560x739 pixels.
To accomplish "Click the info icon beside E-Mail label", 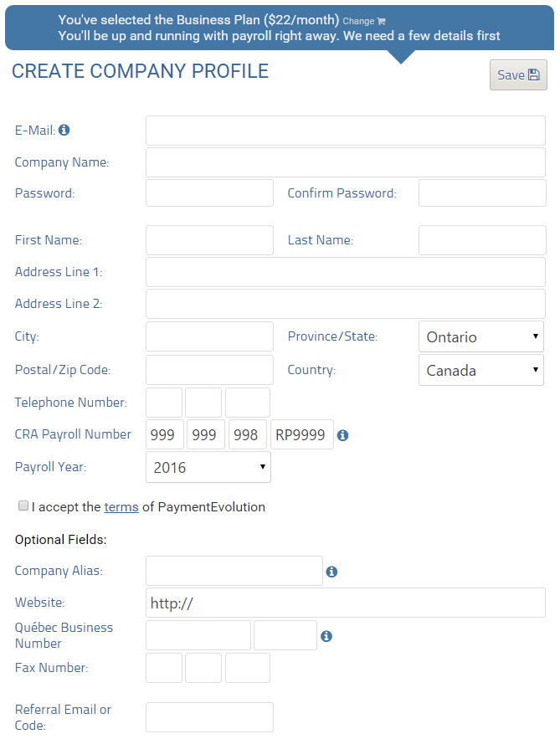I will 64,131.
